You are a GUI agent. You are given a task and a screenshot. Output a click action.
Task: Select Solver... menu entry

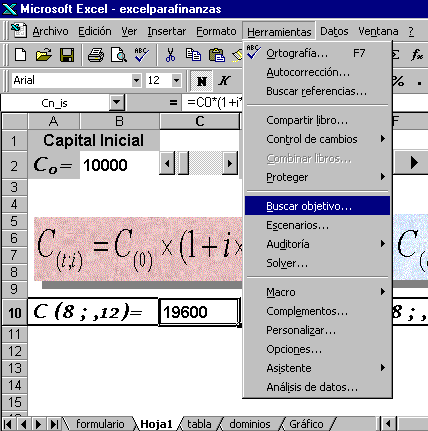click(317, 263)
